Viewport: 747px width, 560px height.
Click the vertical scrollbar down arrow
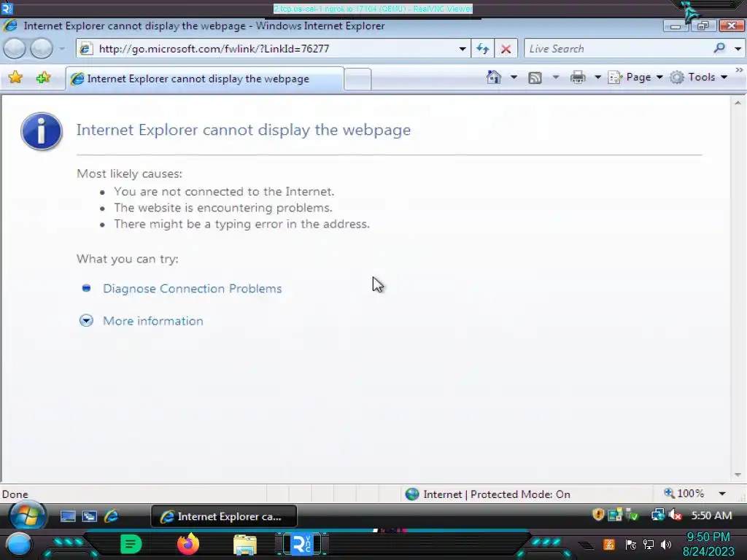[x=738, y=475]
